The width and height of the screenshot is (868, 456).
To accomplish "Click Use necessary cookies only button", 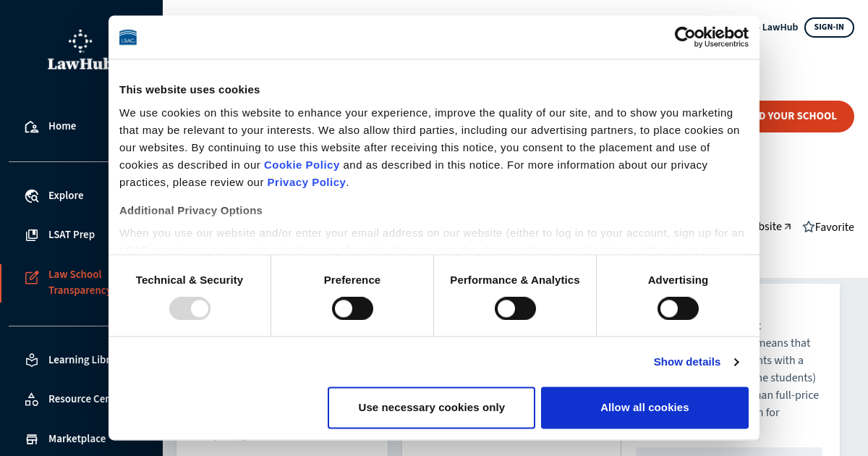I will [x=431, y=408].
